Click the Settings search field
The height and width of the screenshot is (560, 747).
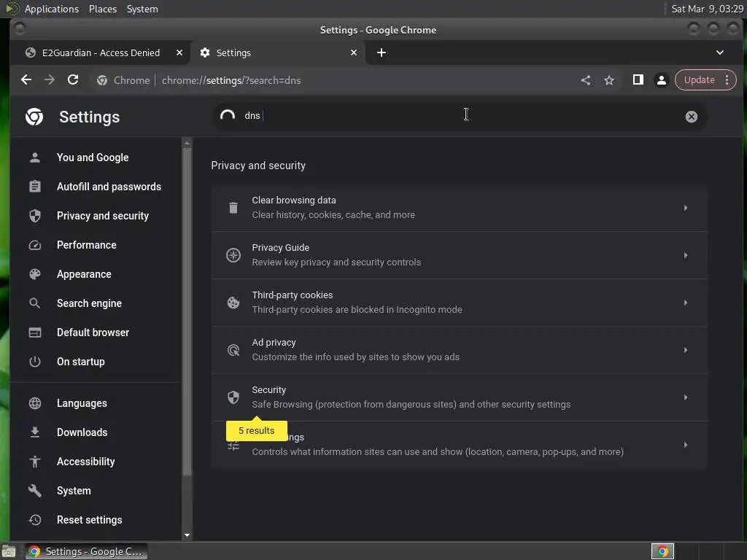point(460,116)
